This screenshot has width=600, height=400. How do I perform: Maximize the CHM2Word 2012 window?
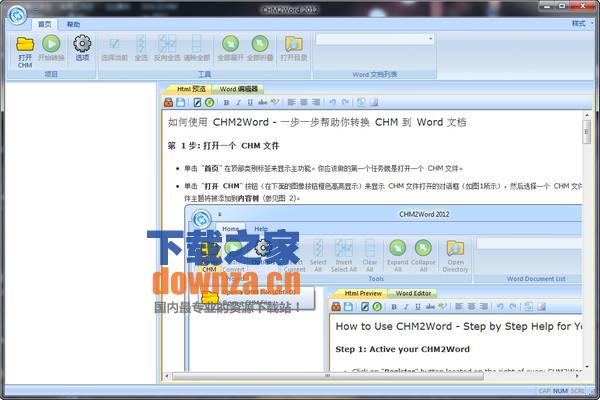tap(562, 5)
